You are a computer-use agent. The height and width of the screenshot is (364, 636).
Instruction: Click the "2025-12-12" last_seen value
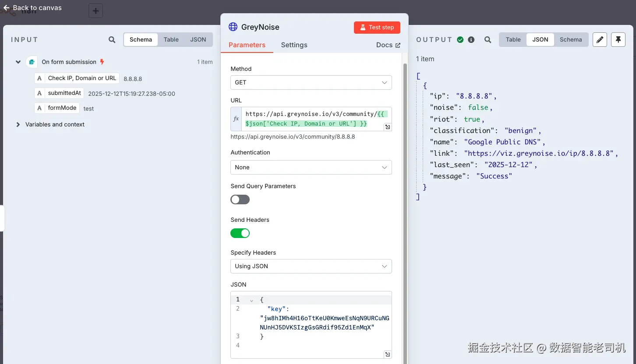508,165
